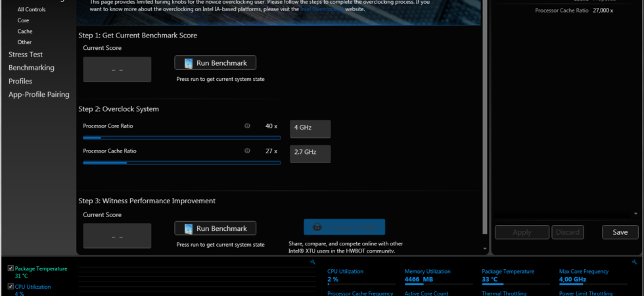This screenshot has width=644, height=296.
Task: Open the Intel Overclocking website link
Action: coord(322,9)
